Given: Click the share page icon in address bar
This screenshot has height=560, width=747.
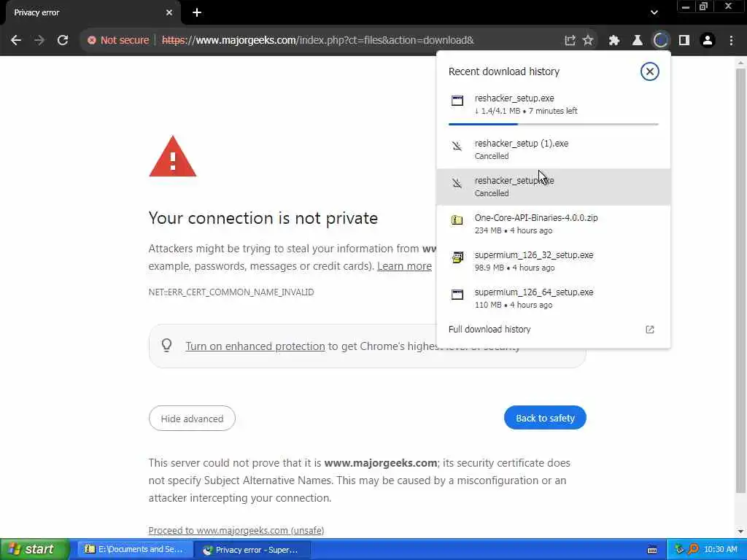Looking at the screenshot, I should point(570,40).
